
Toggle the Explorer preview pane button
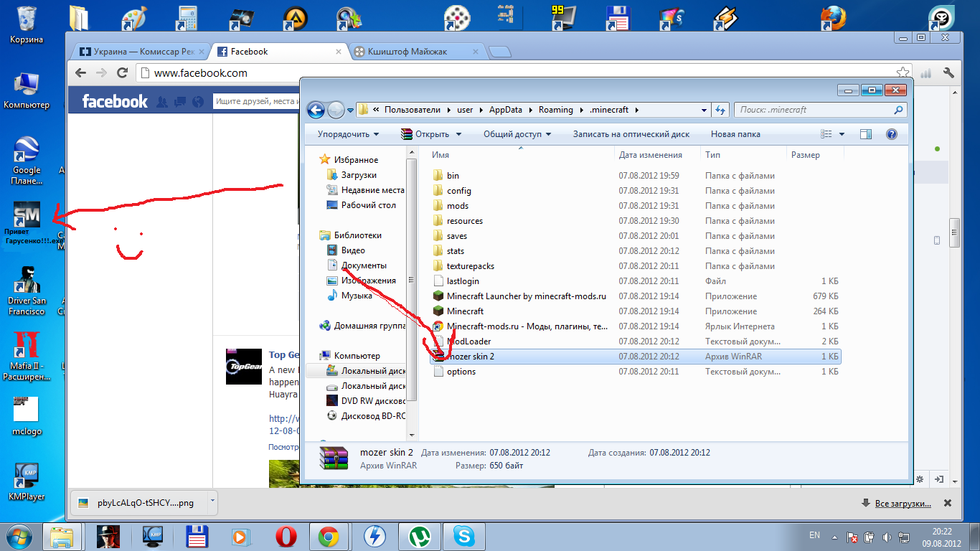866,134
